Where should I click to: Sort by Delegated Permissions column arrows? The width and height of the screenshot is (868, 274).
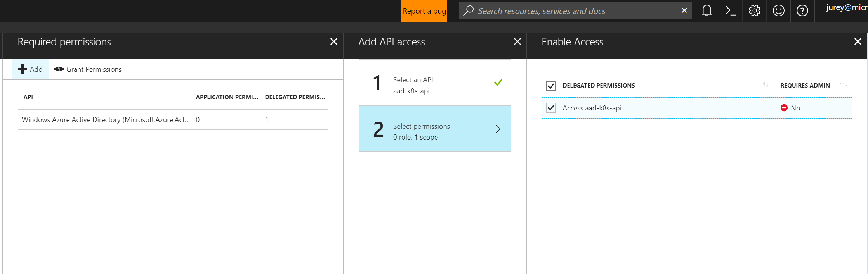(x=766, y=84)
